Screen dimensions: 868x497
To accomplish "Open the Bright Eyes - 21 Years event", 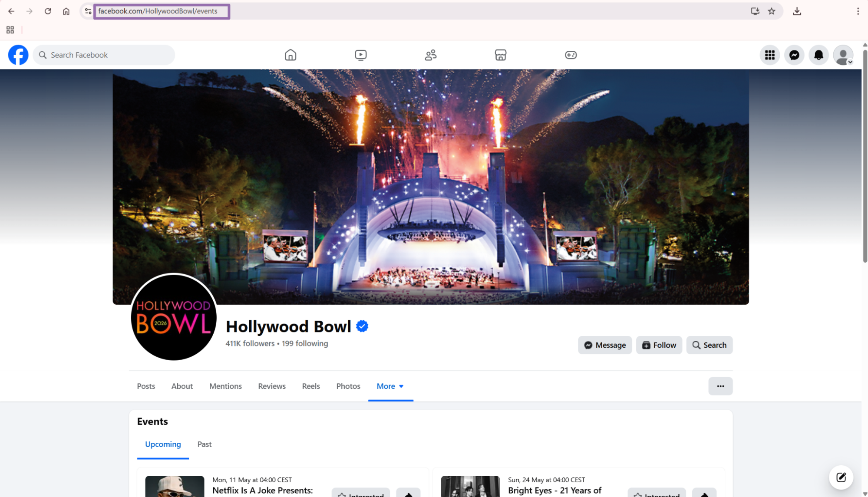I will coord(554,490).
